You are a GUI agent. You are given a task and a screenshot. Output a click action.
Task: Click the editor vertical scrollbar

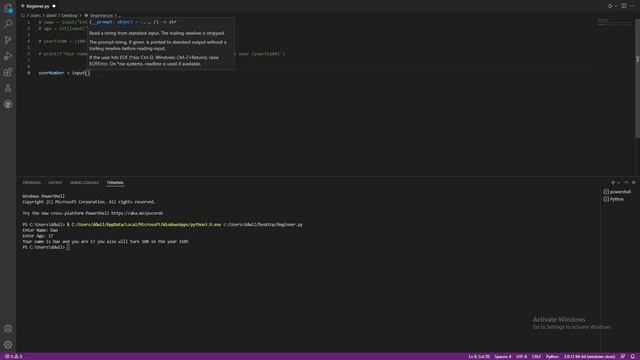coord(637,78)
